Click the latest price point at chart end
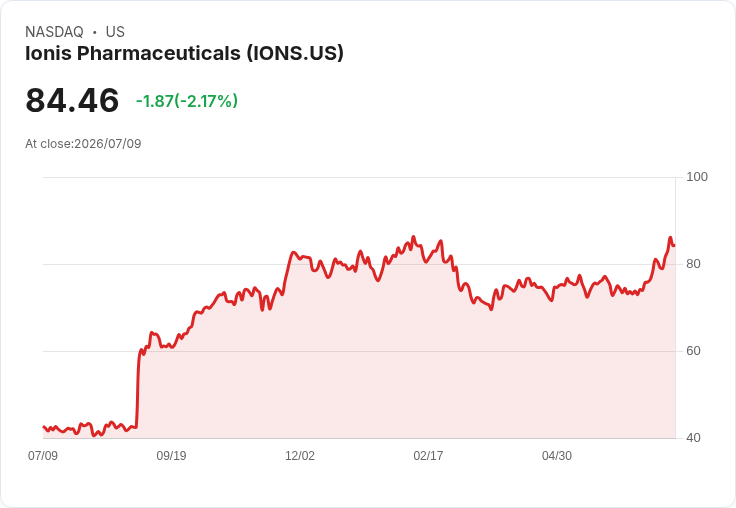736x508 pixels. click(674, 245)
